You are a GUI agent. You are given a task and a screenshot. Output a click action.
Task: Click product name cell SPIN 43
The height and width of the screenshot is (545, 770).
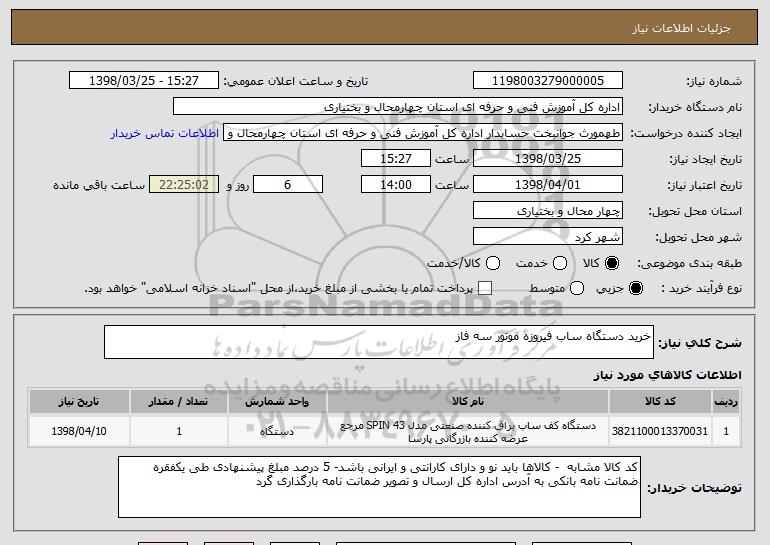click(x=468, y=432)
